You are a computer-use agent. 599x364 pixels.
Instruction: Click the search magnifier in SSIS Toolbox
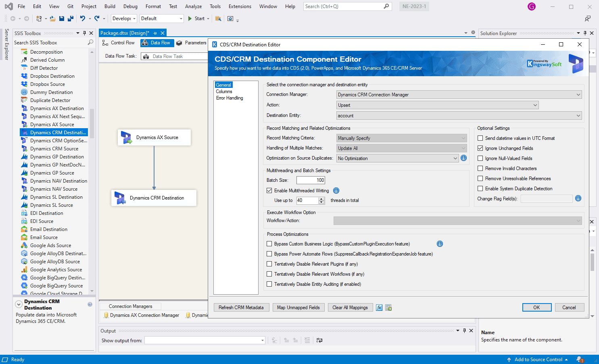(x=90, y=42)
